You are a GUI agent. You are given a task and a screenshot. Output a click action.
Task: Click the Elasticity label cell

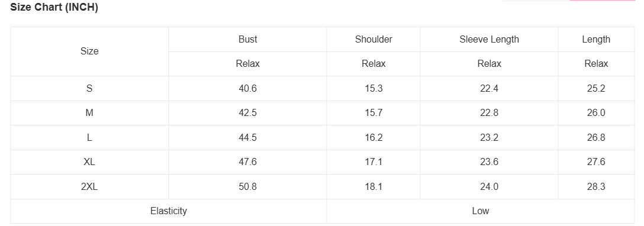coord(168,211)
